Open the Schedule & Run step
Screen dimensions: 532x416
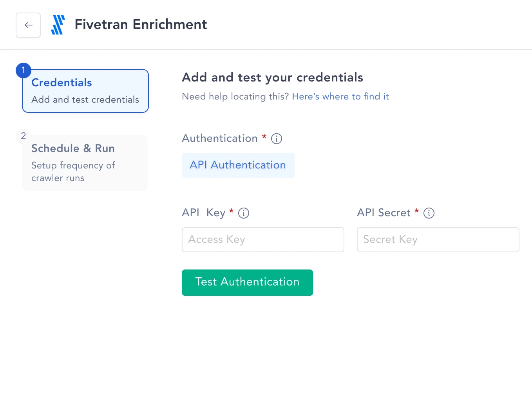(x=85, y=163)
